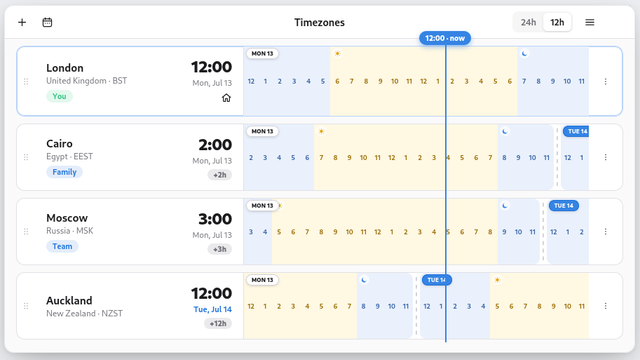Image resolution: width=640 pixels, height=360 pixels.
Task: Click the Team tag on Moscow
Action: pyautogui.click(x=62, y=246)
